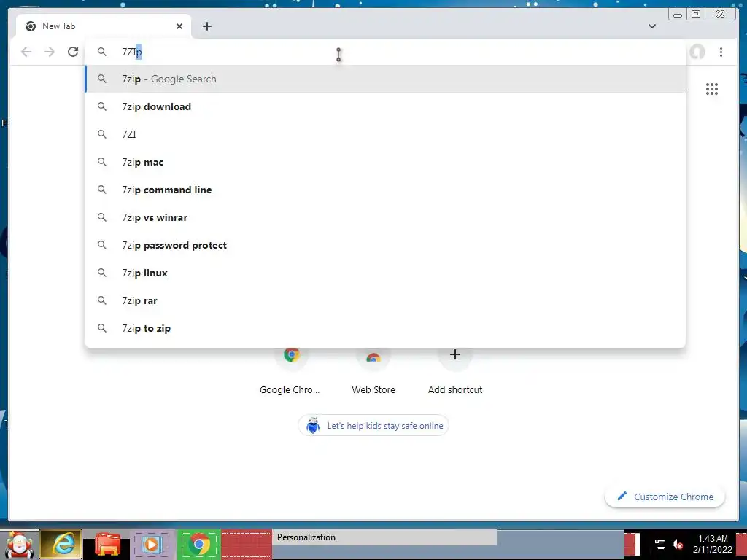Screen dimensions: 747x560
Task: Maximize the Chrome window
Action: (x=696, y=15)
